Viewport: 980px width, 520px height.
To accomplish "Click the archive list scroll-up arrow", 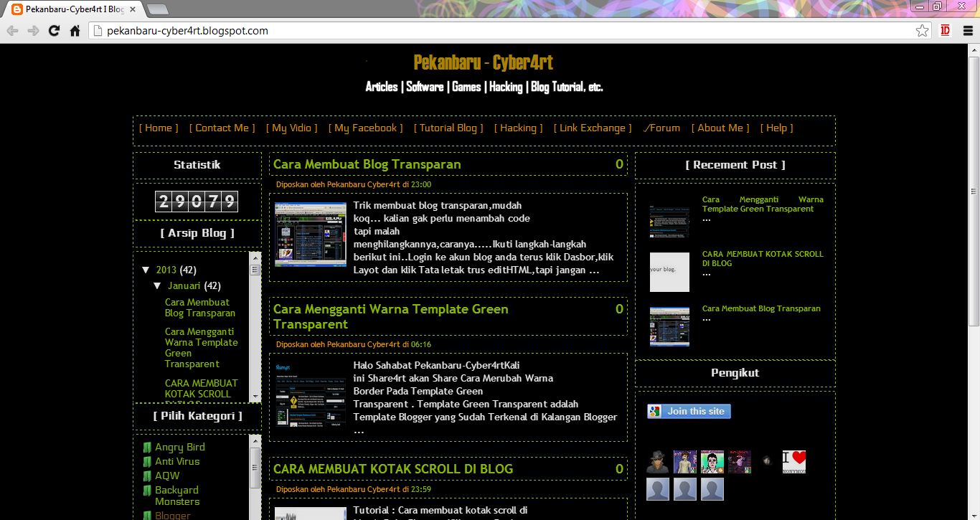I will tap(255, 256).
